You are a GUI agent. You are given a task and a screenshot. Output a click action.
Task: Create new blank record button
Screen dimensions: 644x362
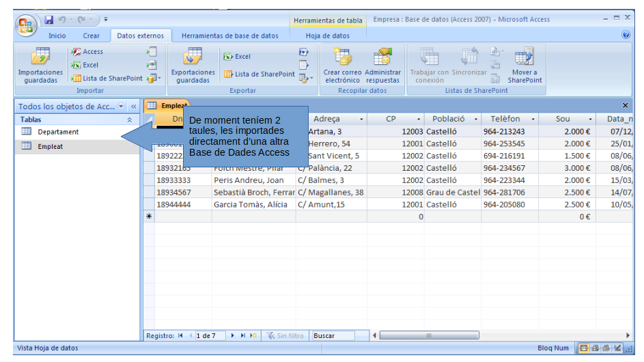pyautogui.click(x=253, y=335)
